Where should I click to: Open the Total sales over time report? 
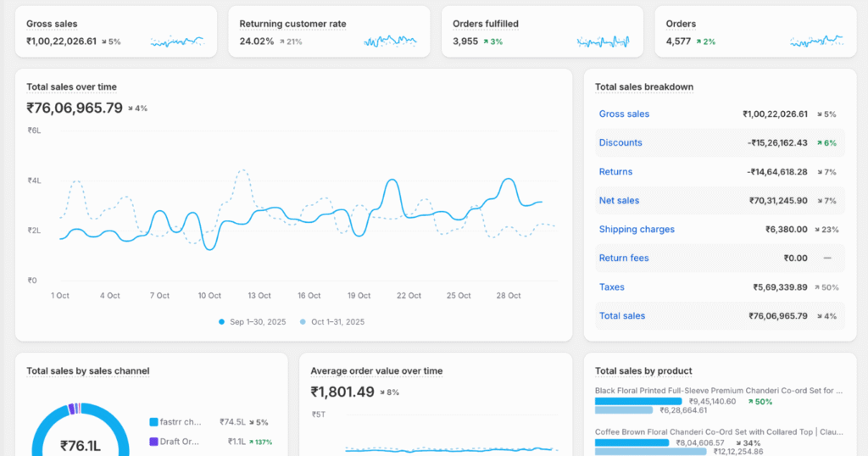71,87
